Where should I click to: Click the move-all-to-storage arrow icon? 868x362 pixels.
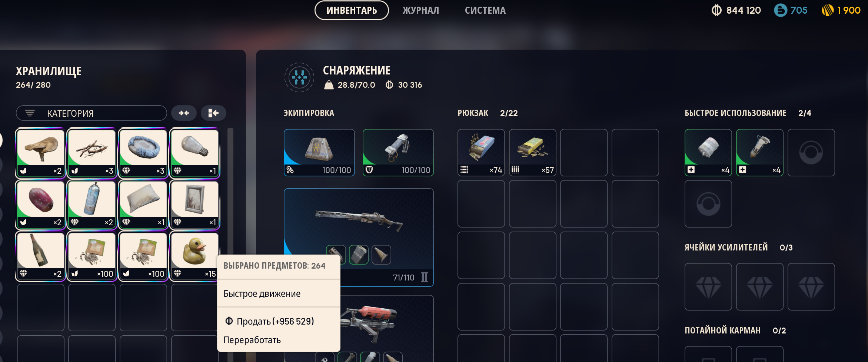coord(213,113)
